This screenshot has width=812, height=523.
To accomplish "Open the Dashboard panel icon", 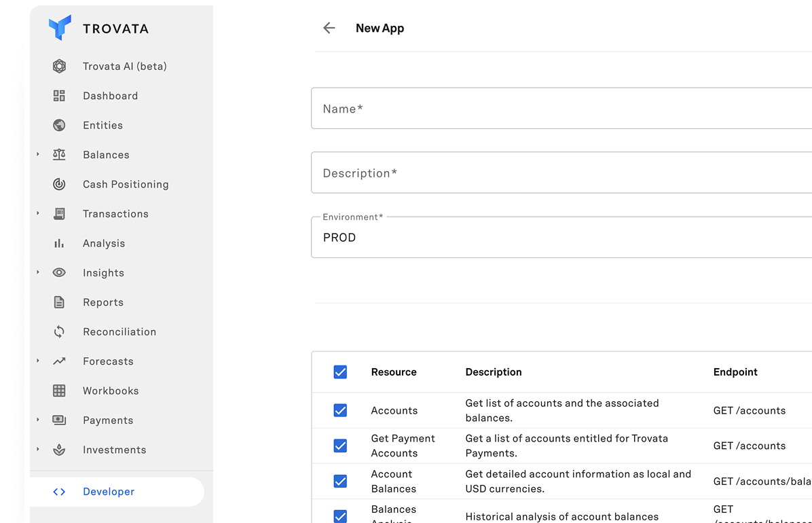I will (59, 95).
